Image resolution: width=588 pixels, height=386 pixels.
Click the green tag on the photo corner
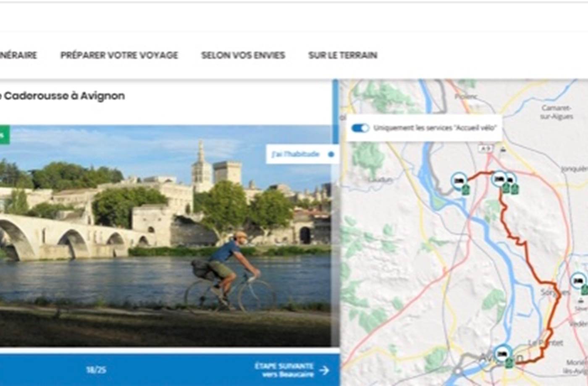click(4, 135)
